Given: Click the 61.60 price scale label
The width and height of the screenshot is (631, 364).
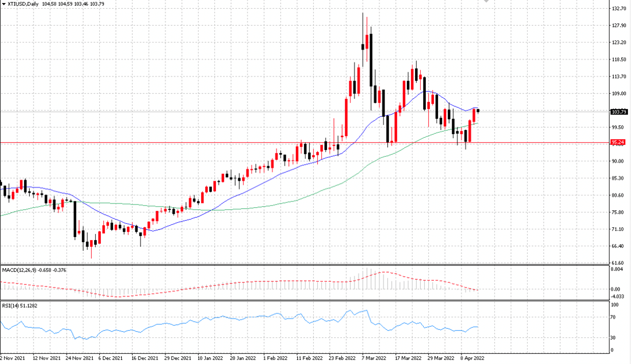Looking at the screenshot, I should (x=619, y=263).
